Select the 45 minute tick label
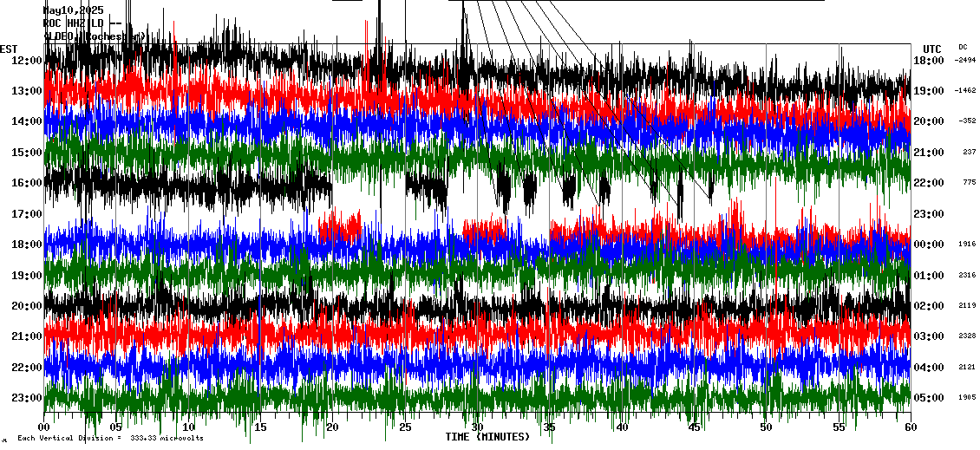 tap(694, 427)
